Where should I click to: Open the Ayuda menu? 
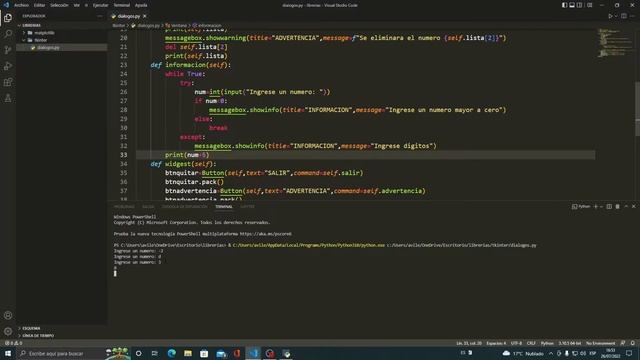click(141, 5)
